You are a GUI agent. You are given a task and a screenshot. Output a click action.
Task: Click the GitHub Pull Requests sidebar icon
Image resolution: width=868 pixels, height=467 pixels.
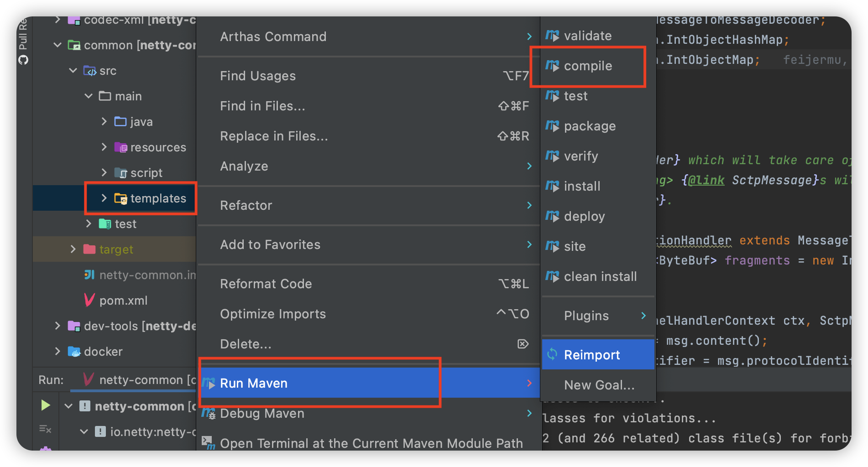coord(23,60)
